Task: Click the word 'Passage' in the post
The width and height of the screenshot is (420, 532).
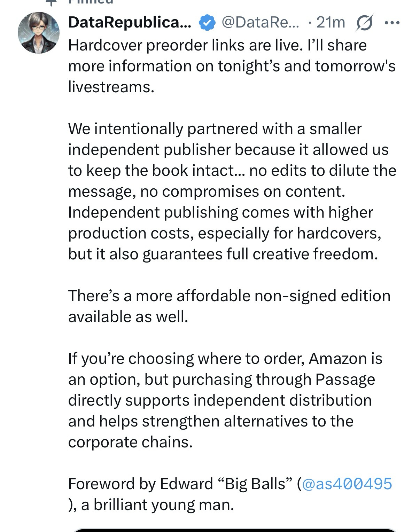Action: point(345,379)
